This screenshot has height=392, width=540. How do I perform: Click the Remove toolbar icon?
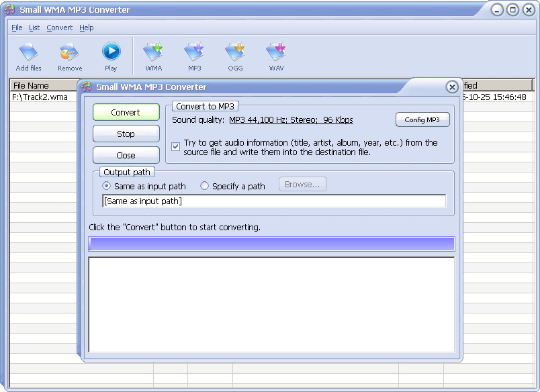click(x=70, y=57)
